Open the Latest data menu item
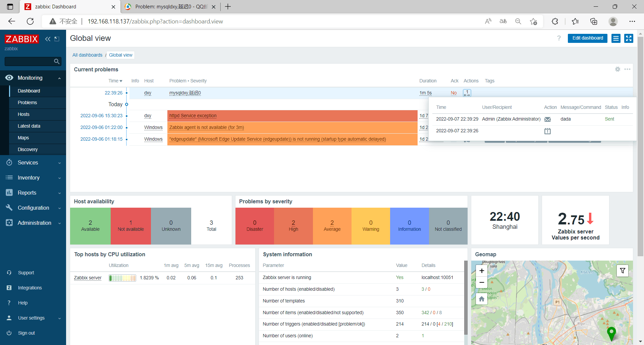644x345 pixels. (29, 126)
